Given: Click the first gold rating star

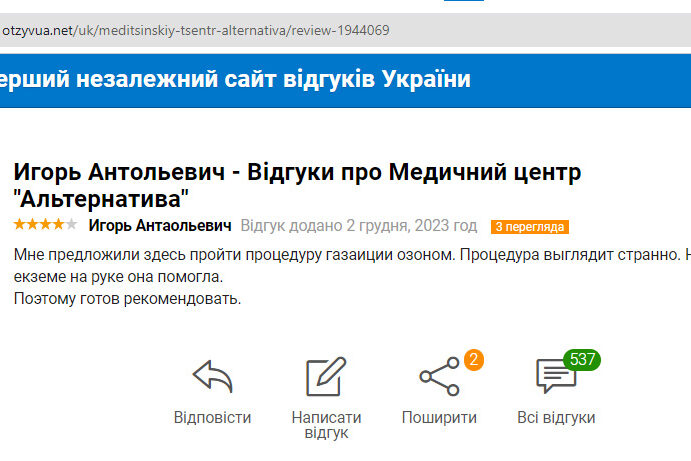Looking at the screenshot, I should 19,225.
